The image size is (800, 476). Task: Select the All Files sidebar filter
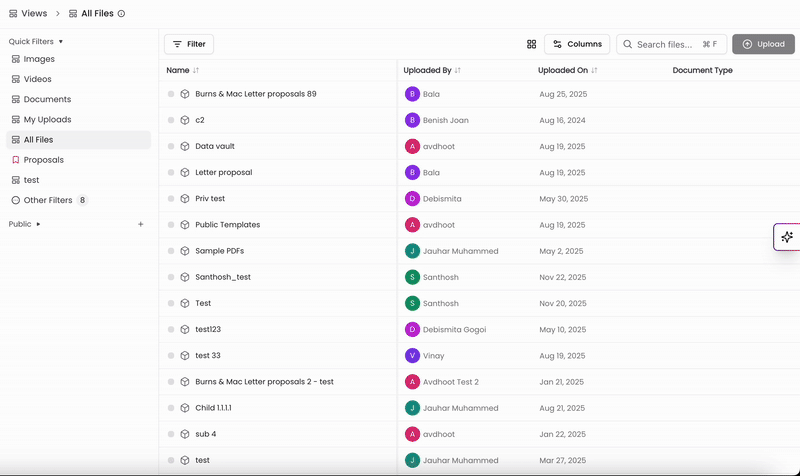(x=79, y=140)
